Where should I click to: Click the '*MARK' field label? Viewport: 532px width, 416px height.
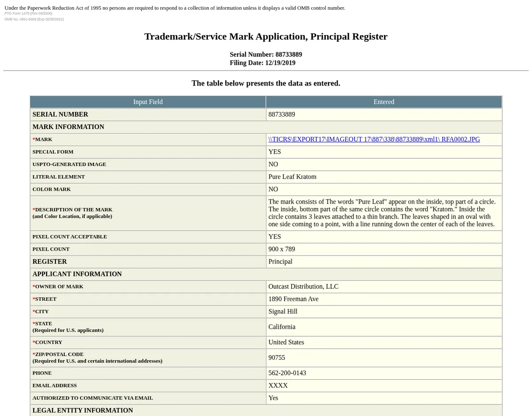[42, 139]
